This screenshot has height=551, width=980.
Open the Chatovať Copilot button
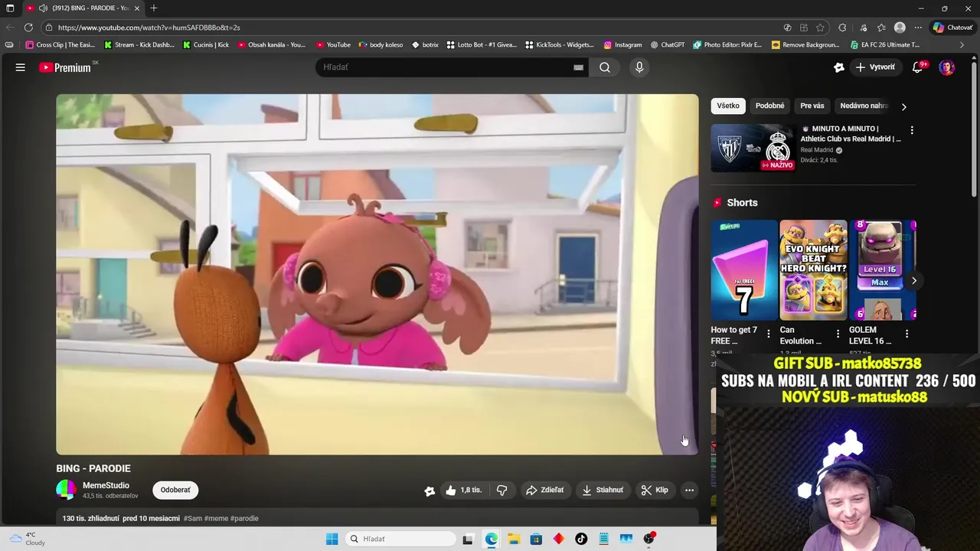pyautogui.click(x=952, y=28)
